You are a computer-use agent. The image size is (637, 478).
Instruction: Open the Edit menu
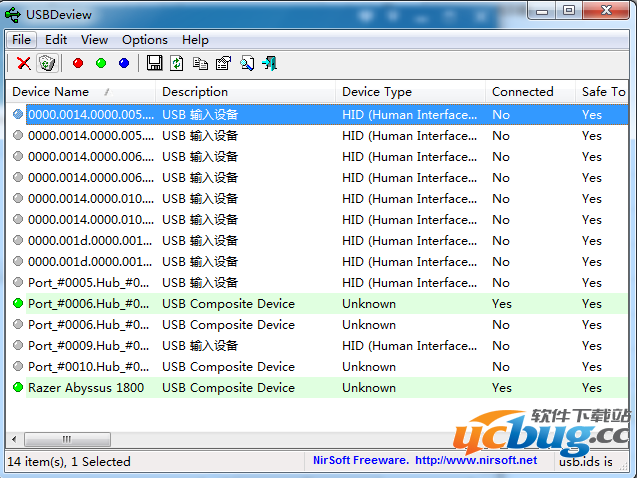click(56, 40)
